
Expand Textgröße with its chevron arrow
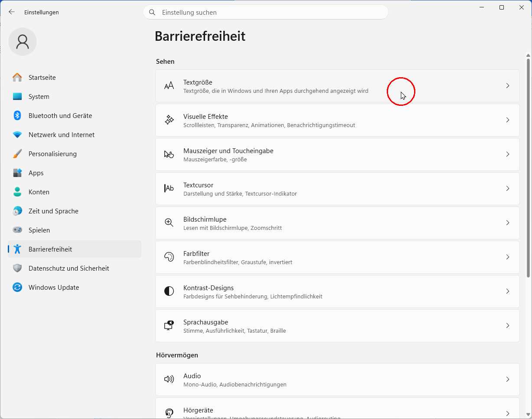(508, 86)
